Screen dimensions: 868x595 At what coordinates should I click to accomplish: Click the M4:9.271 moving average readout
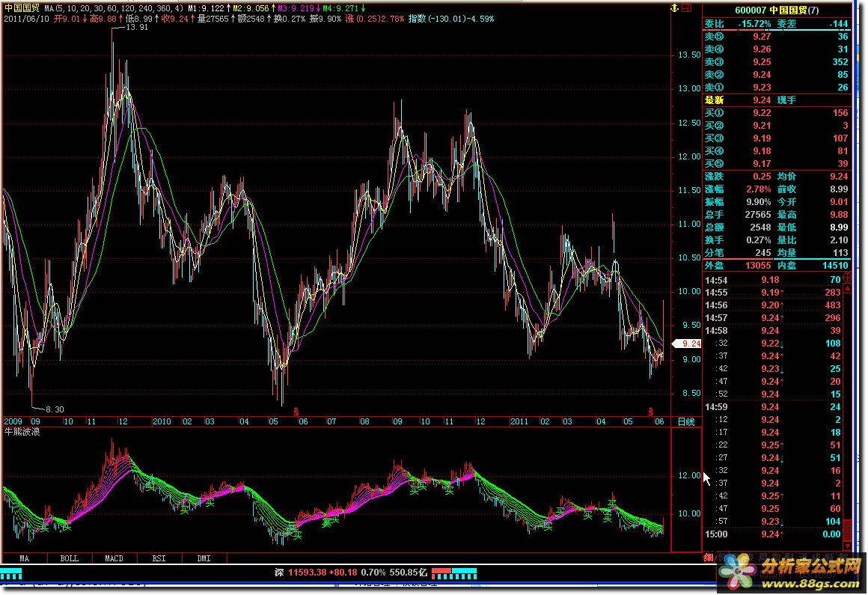(344, 8)
